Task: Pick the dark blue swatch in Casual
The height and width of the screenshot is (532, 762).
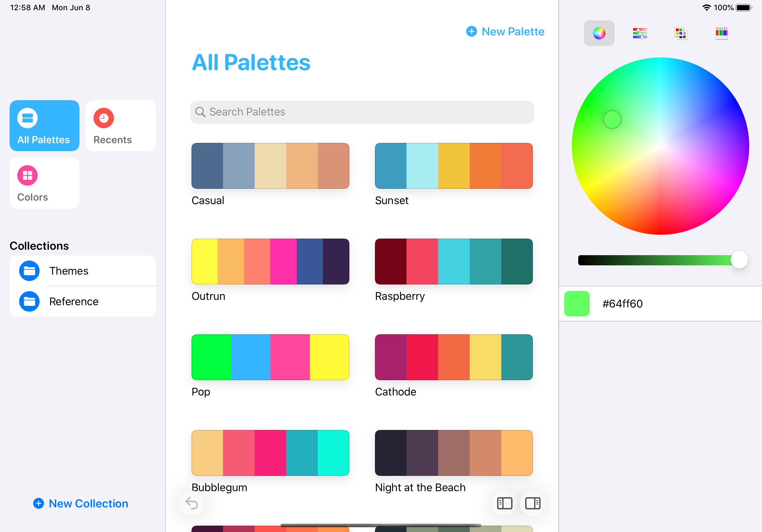Action: coord(207,166)
